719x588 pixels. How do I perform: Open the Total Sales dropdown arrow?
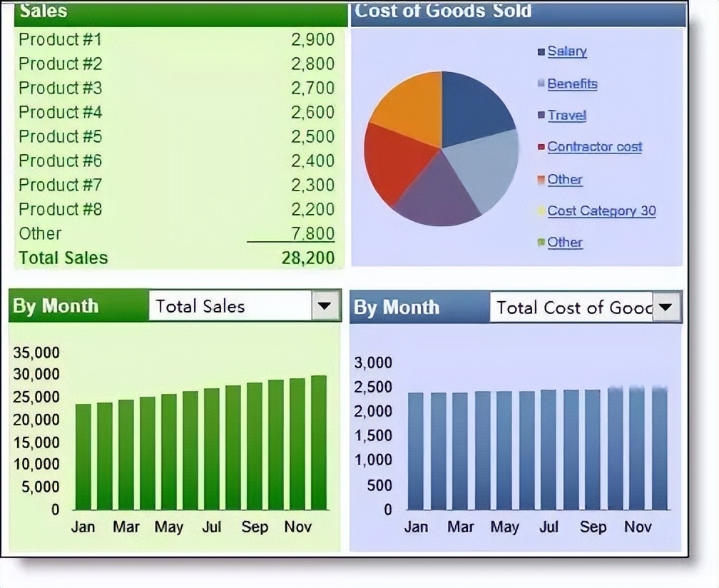(x=325, y=305)
